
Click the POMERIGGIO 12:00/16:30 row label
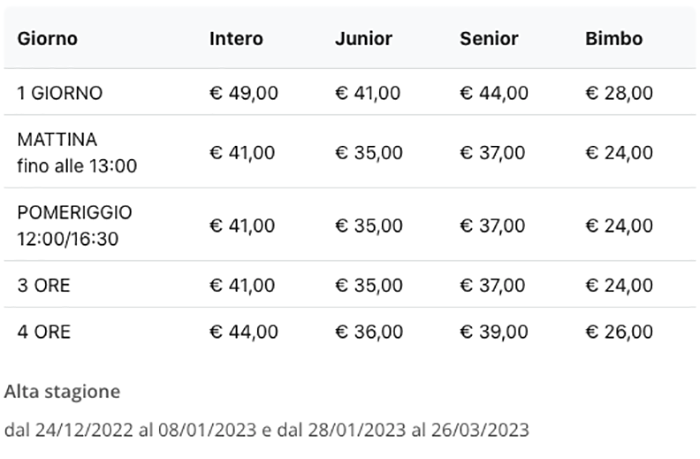[x=75, y=226]
